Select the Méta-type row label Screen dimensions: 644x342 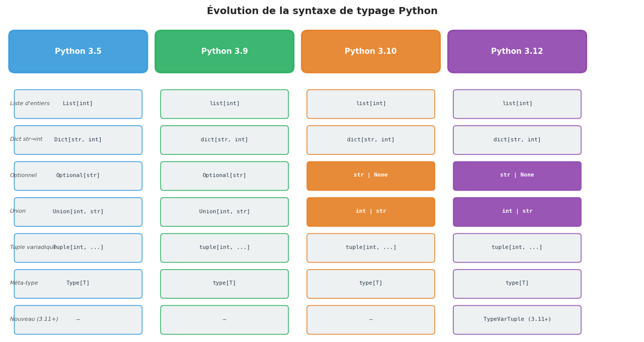point(23,283)
